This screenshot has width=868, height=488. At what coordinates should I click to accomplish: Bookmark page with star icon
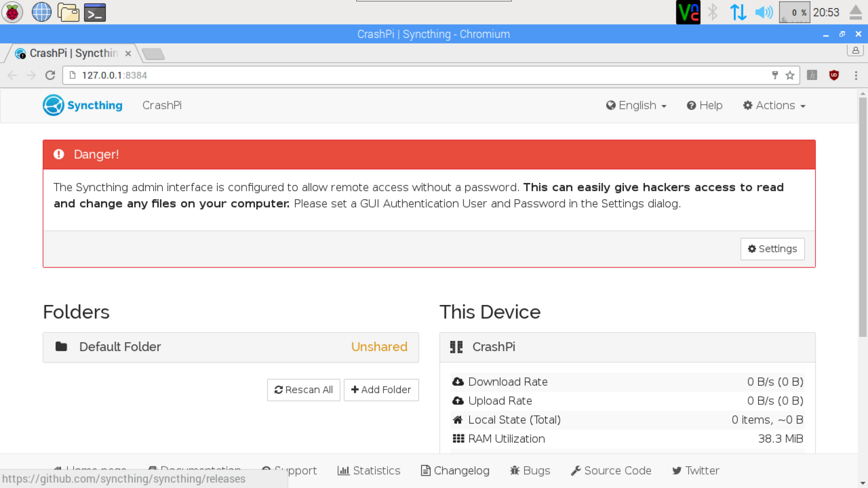click(x=790, y=75)
